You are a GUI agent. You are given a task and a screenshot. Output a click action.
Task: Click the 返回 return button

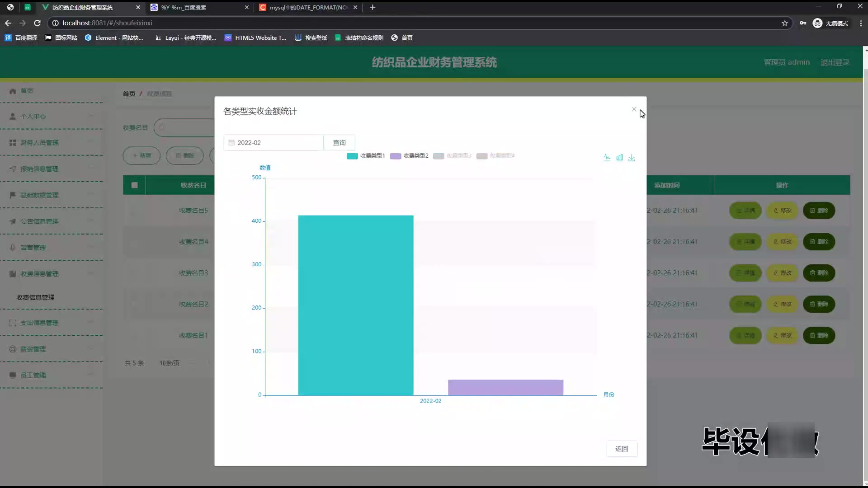621,449
